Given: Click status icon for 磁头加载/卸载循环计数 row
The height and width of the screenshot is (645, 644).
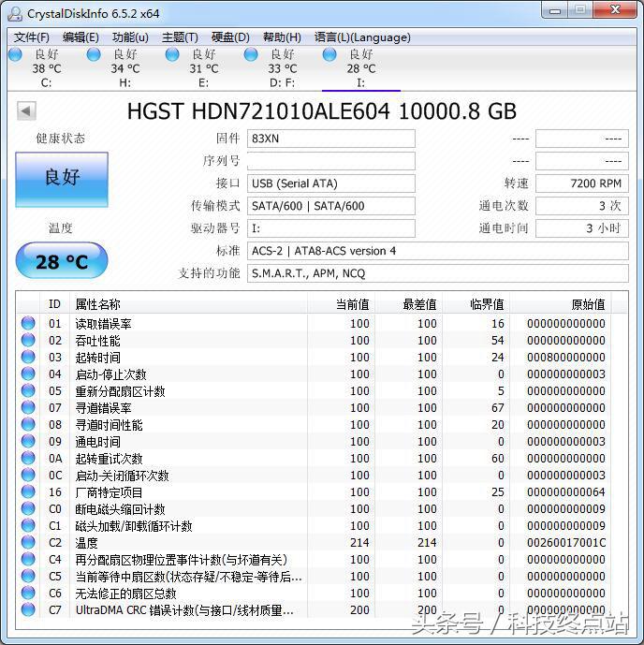Looking at the screenshot, I should [28, 525].
